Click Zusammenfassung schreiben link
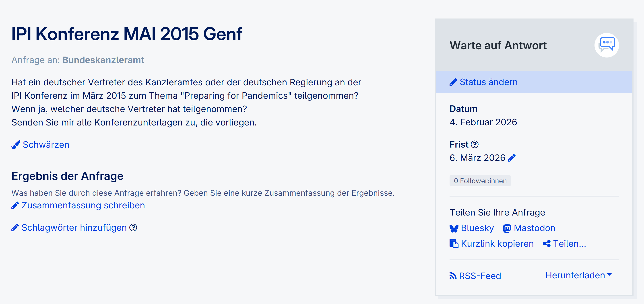 pos(83,205)
